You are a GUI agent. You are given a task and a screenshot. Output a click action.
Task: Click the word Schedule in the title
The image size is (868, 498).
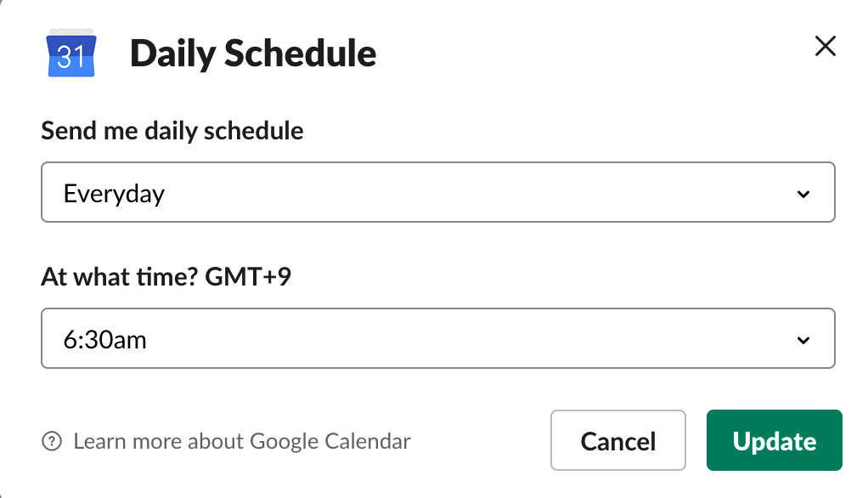point(300,54)
